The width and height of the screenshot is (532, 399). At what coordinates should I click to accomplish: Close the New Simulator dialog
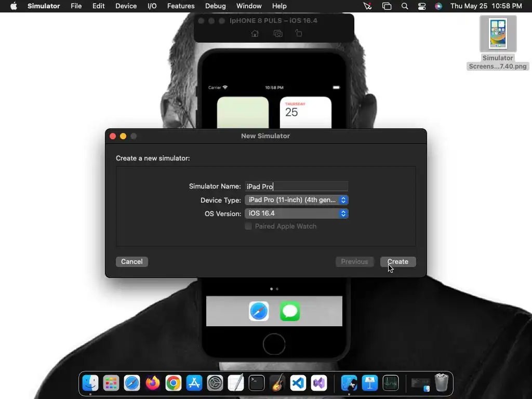click(113, 136)
